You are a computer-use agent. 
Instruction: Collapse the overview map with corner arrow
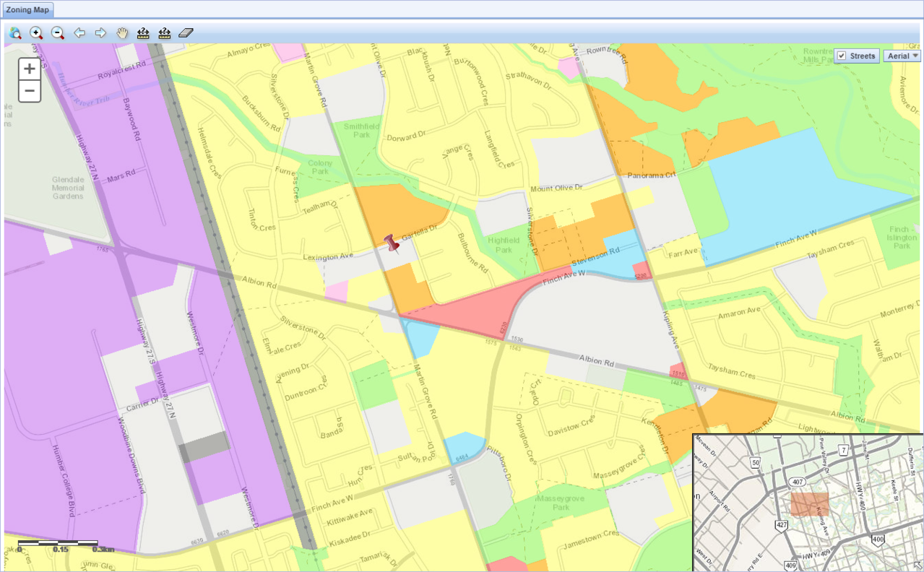(917, 565)
